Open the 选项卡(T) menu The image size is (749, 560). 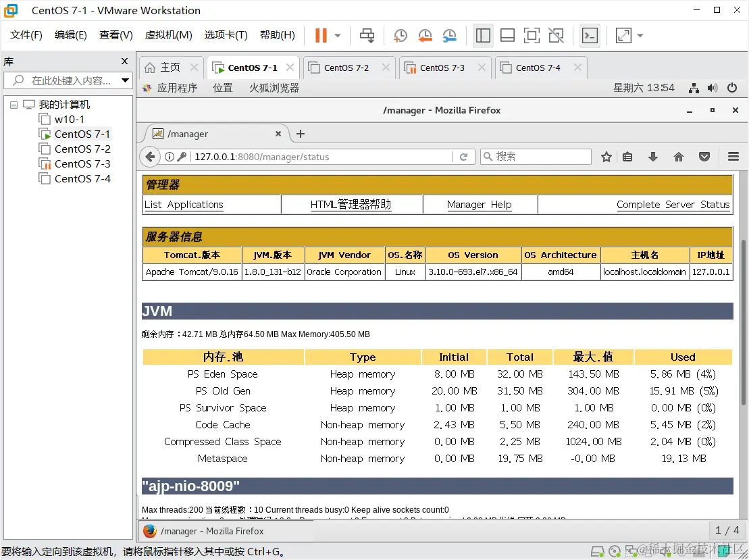coord(226,35)
